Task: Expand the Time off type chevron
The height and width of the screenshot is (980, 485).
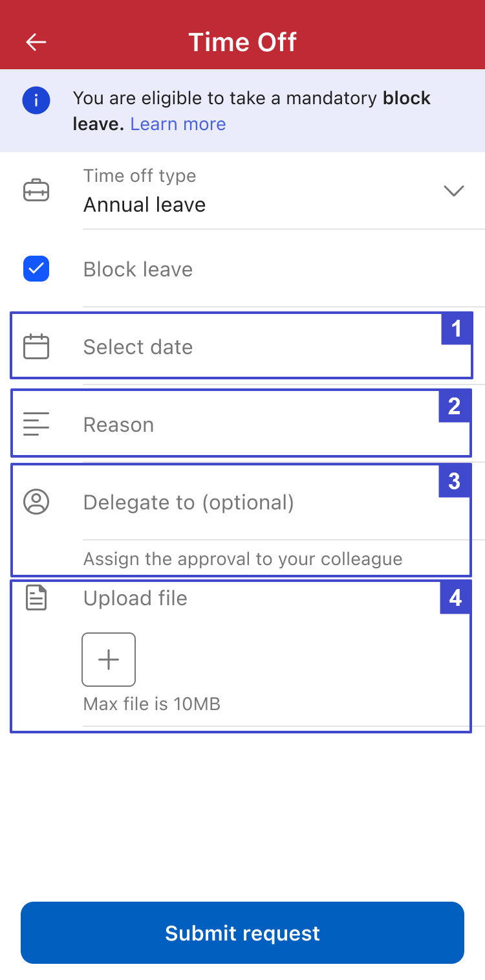Action: point(454,191)
